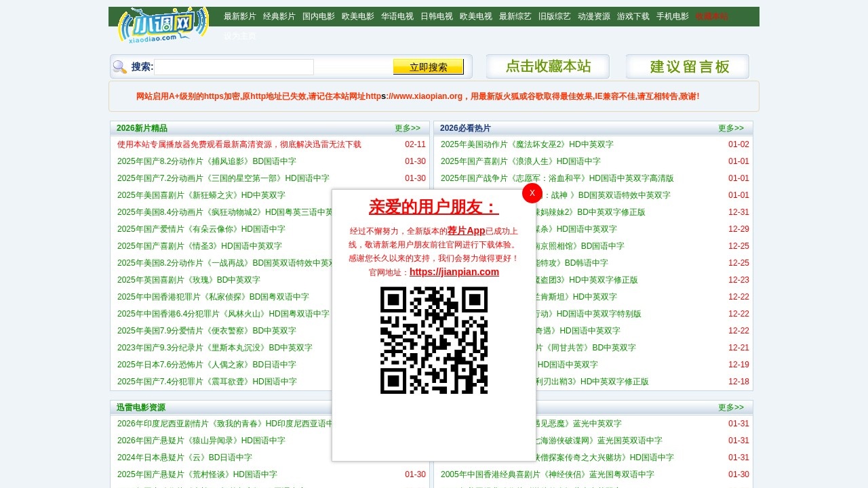Click the 点击收藏本站 button
This screenshot has width=868, height=488.
547,66
